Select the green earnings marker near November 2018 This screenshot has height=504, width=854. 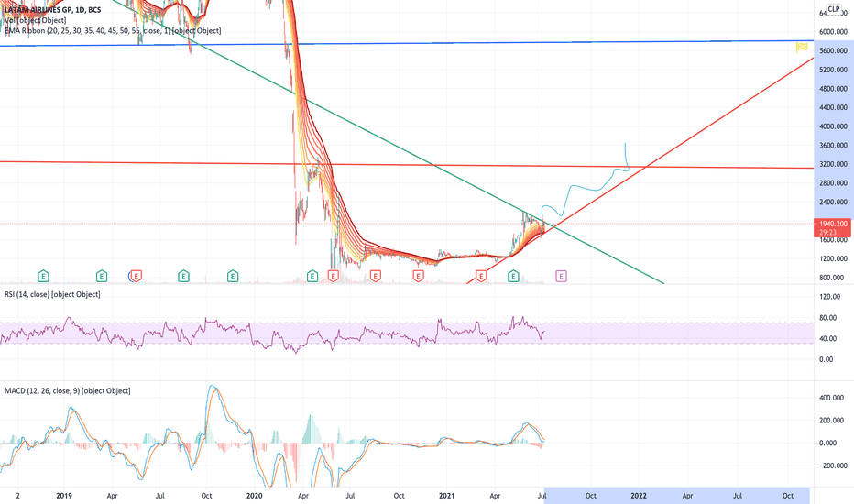coord(43,276)
